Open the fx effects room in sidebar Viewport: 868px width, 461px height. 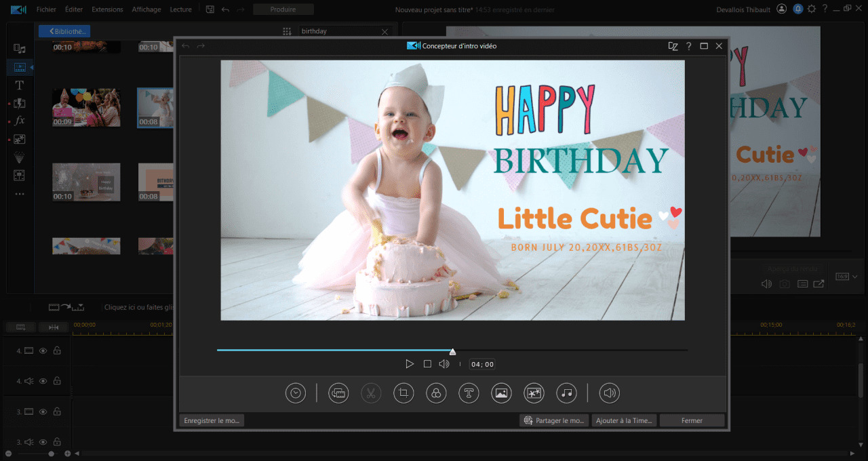tap(20, 121)
